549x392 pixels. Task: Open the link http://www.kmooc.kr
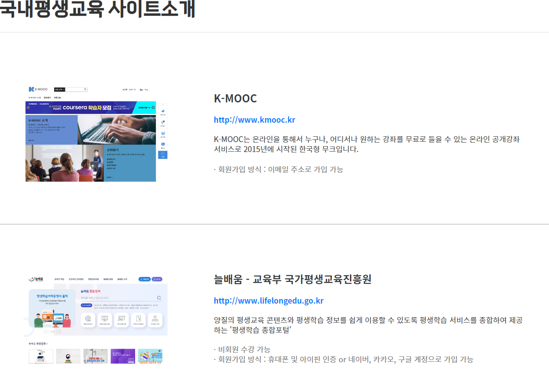tap(254, 120)
